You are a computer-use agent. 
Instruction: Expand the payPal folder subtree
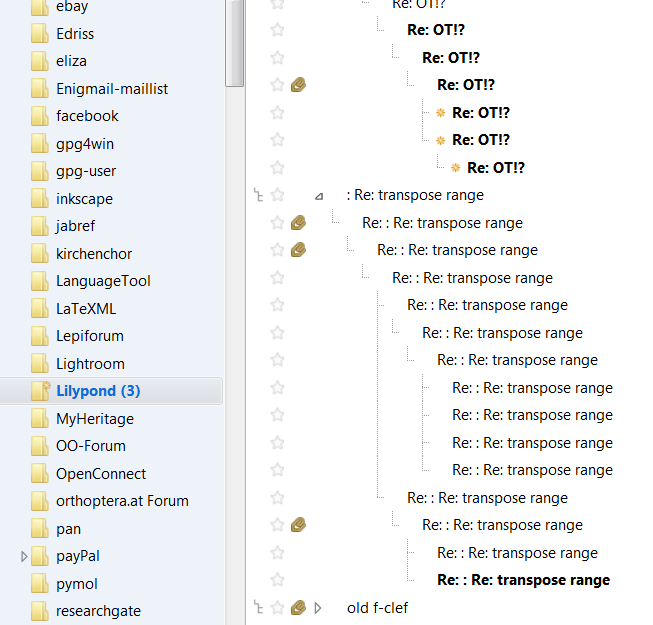[x=25, y=556]
